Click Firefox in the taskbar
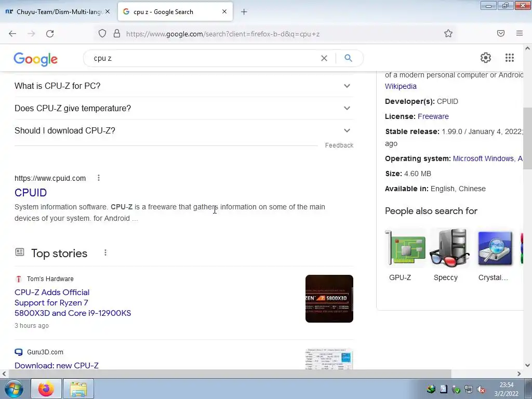 point(46,389)
